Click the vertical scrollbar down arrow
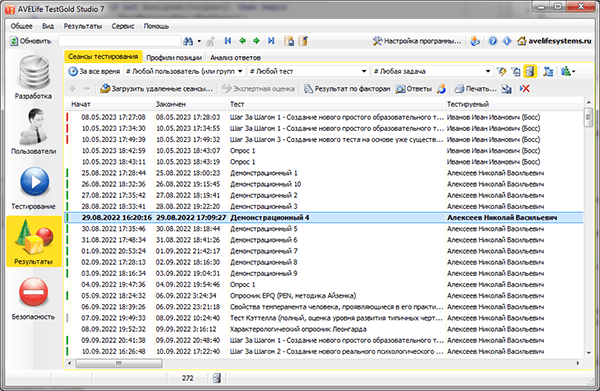Viewport: 600px width, 391px height. 589,353
